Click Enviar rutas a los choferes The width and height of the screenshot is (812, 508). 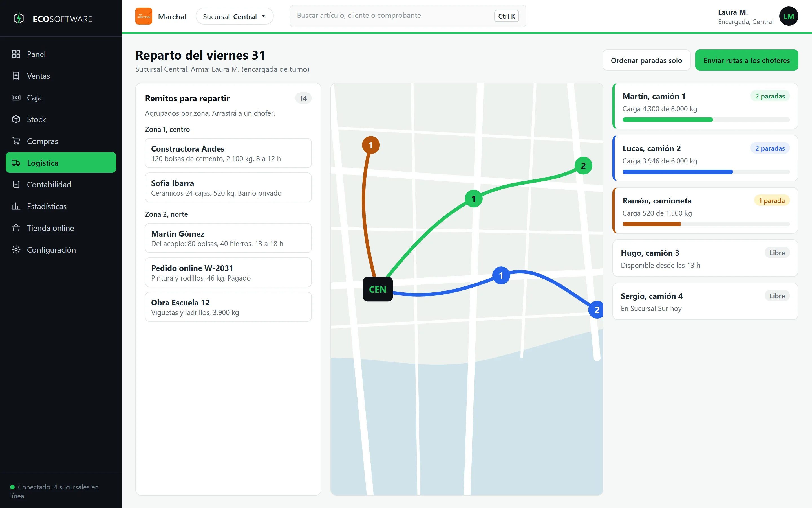tap(747, 60)
